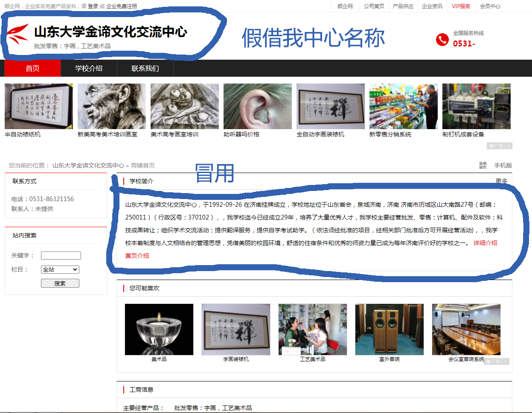Click the 您可能喜欢 section heading

144,288
